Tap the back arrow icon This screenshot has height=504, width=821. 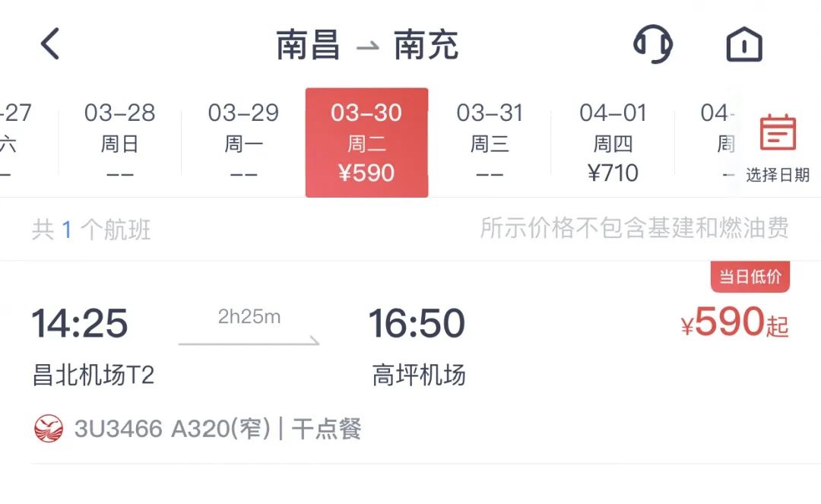(x=50, y=44)
